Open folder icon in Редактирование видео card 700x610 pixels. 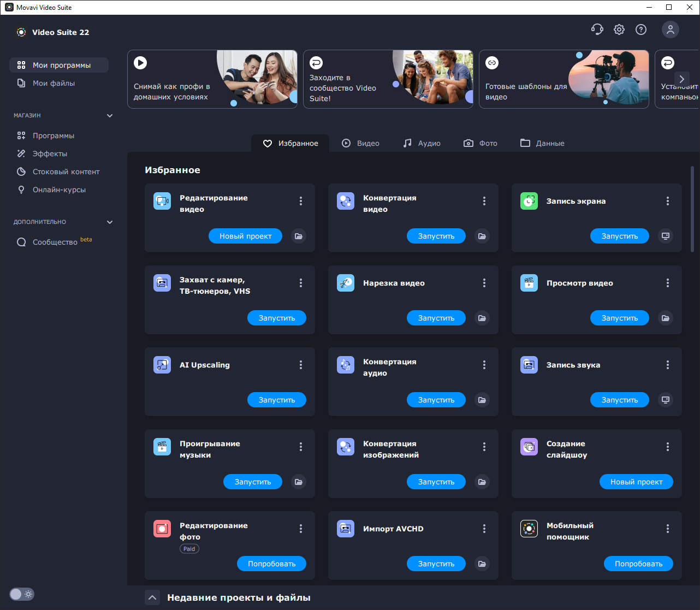click(x=299, y=236)
